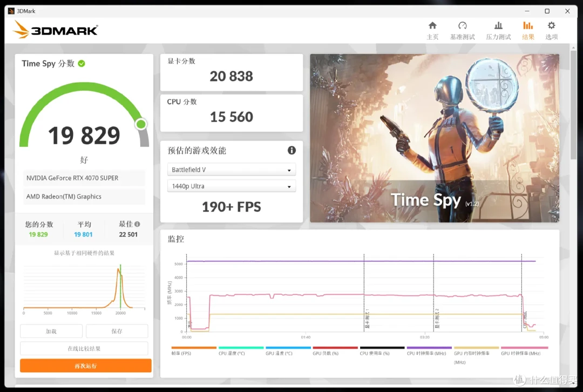The height and width of the screenshot is (392, 583).
Task: Maximize the 3DMark window
Action: [x=547, y=11]
